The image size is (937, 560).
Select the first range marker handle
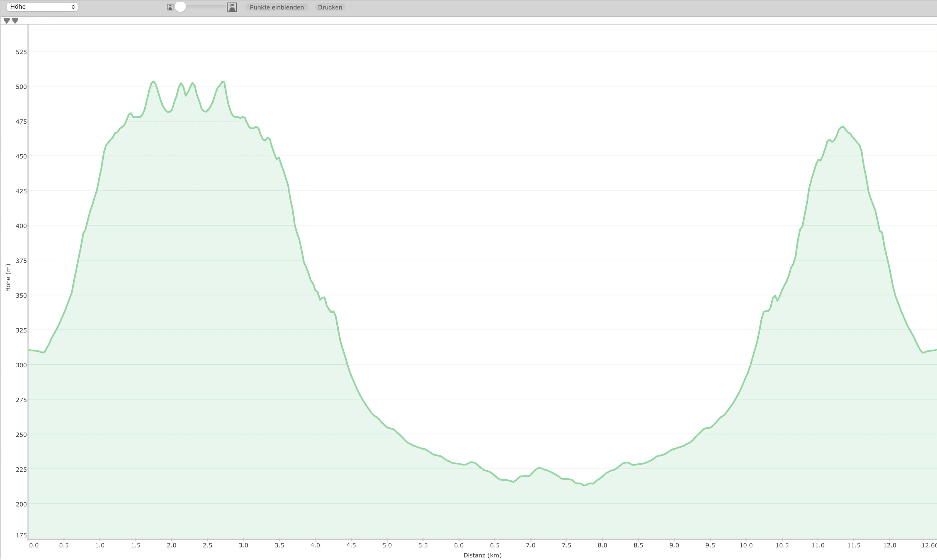[x=7, y=21]
